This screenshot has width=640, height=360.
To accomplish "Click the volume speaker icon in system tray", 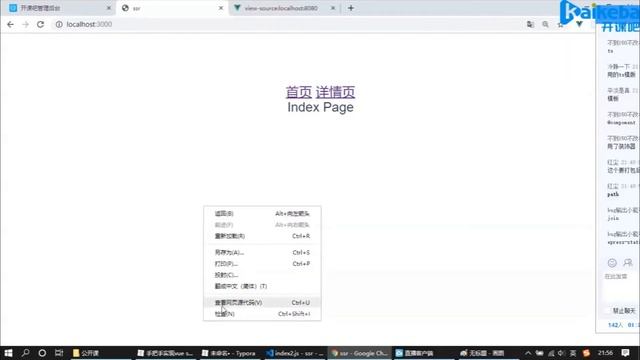I will (x=561, y=353).
